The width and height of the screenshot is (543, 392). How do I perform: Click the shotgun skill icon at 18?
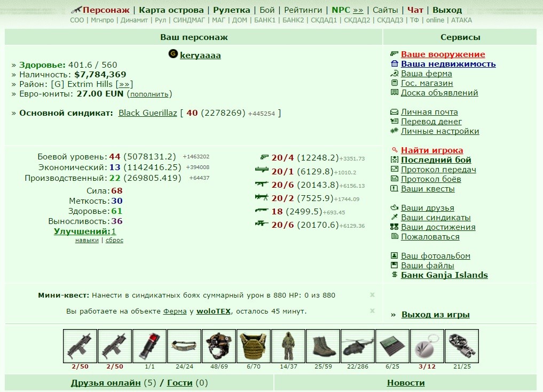coord(262,210)
